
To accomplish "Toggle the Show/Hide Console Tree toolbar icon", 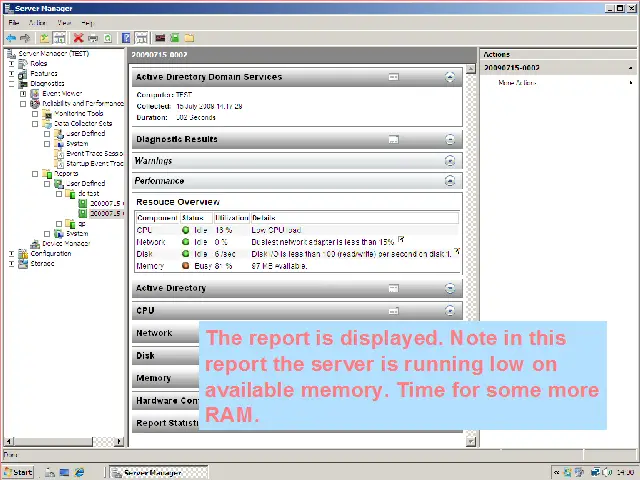I will click(60, 38).
